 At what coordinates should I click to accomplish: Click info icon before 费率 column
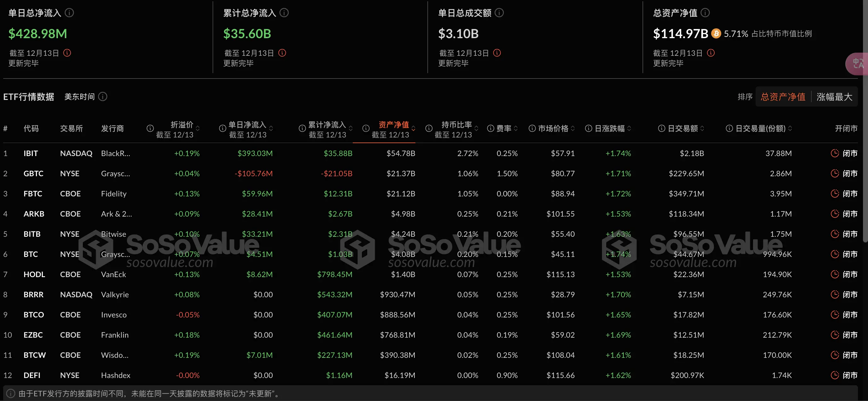pos(491,129)
